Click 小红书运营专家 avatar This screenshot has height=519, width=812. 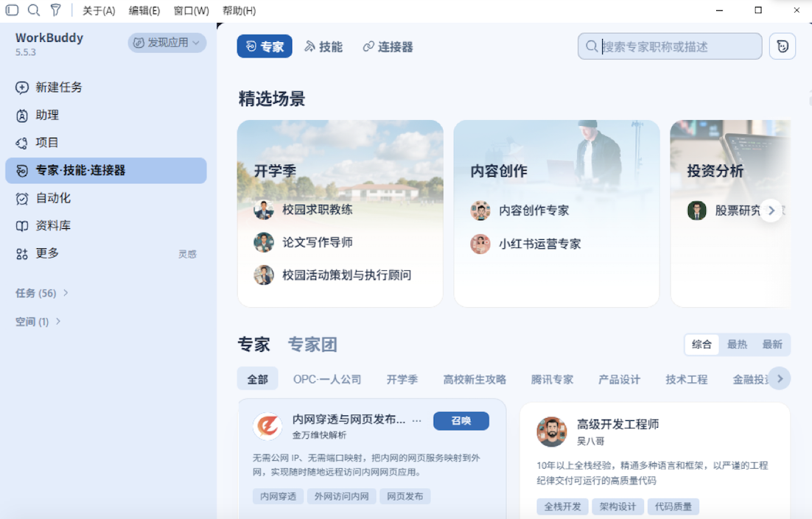[x=480, y=244]
